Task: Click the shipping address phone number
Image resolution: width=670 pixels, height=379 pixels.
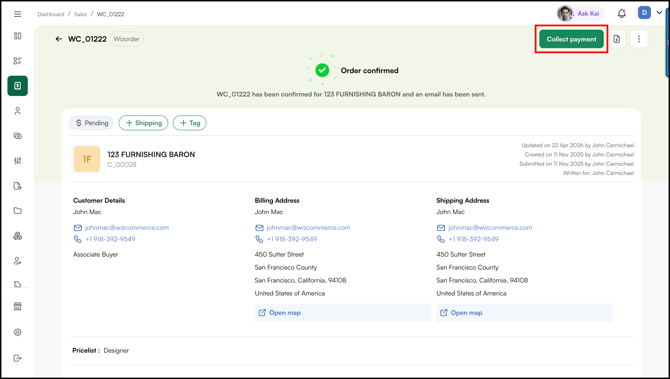Action: [x=473, y=239]
